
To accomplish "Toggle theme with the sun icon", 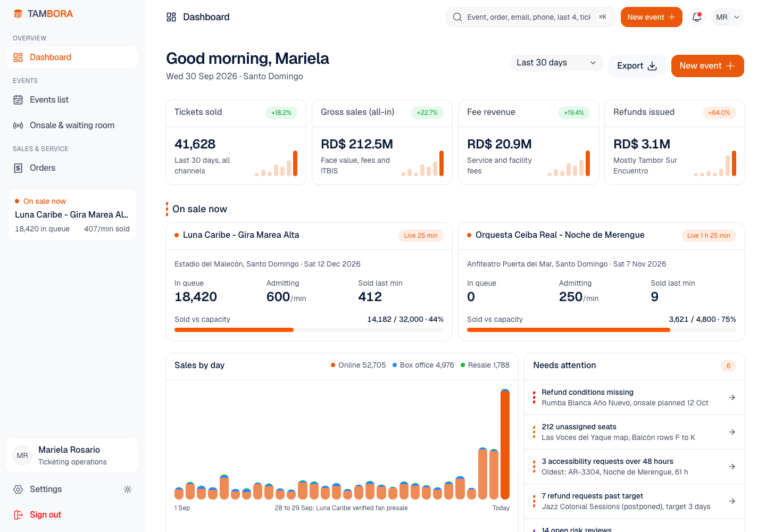I will 128,489.
